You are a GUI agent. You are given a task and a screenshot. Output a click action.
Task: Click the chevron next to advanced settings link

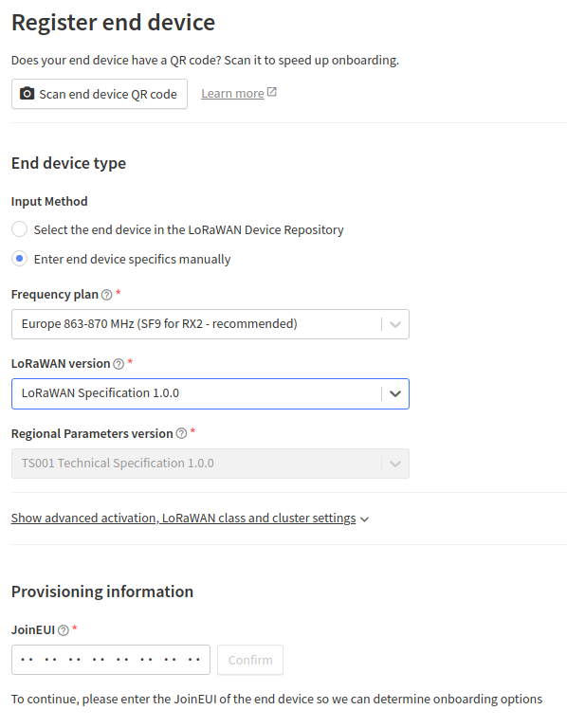click(364, 519)
